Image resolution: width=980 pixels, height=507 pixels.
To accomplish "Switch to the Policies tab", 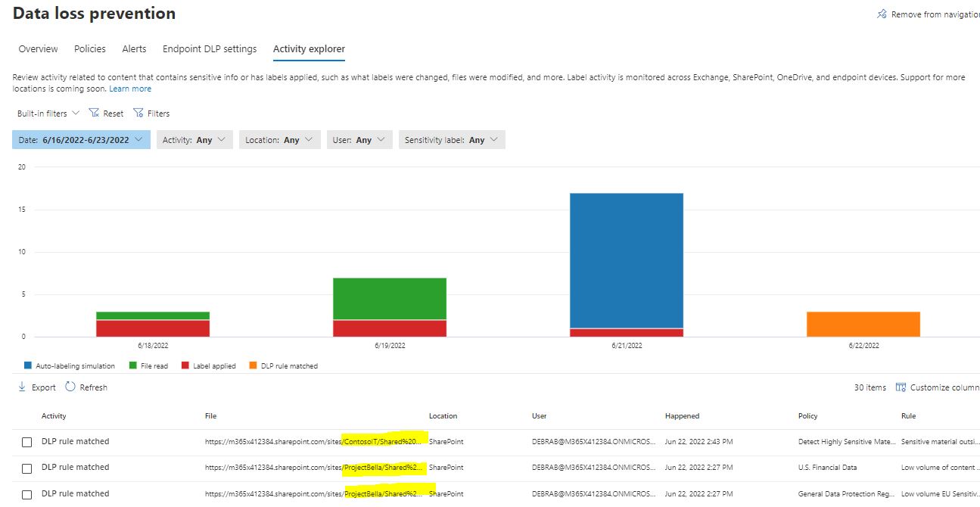I will (x=90, y=49).
